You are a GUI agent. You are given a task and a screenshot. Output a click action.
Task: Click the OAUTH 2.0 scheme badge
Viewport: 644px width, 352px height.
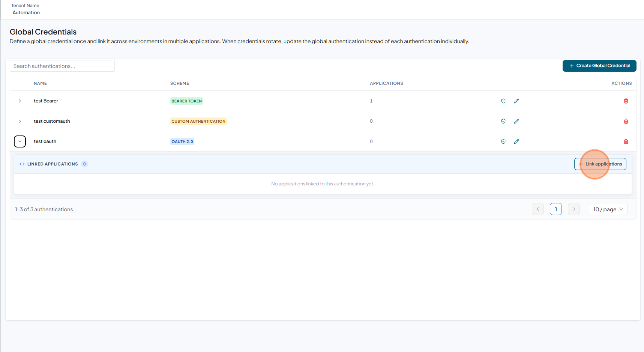(182, 141)
